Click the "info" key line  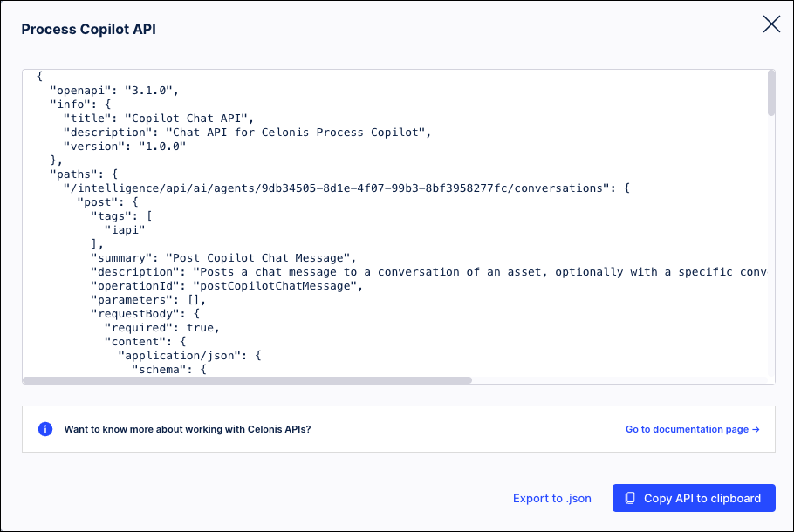coord(80,105)
